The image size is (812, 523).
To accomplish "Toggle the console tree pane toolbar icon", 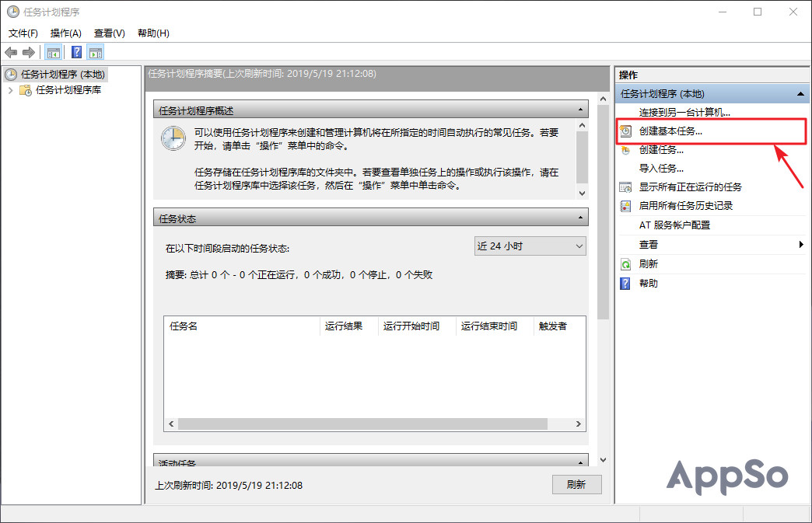I will pyautogui.click(x=54, y=52).
